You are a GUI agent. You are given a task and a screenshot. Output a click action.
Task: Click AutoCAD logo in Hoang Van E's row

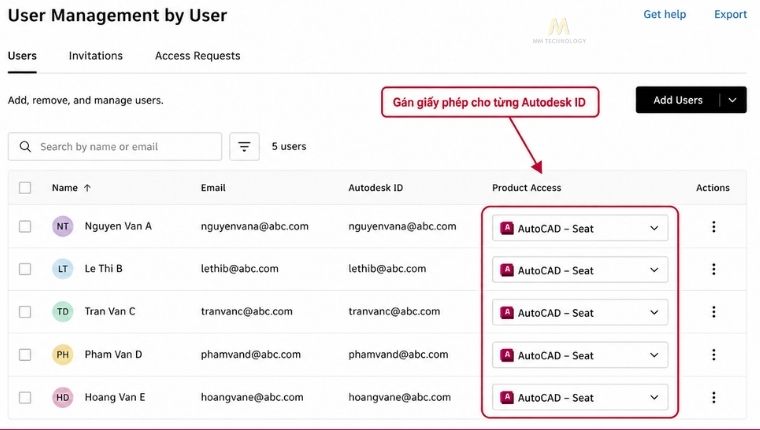[x=507, y=398]
